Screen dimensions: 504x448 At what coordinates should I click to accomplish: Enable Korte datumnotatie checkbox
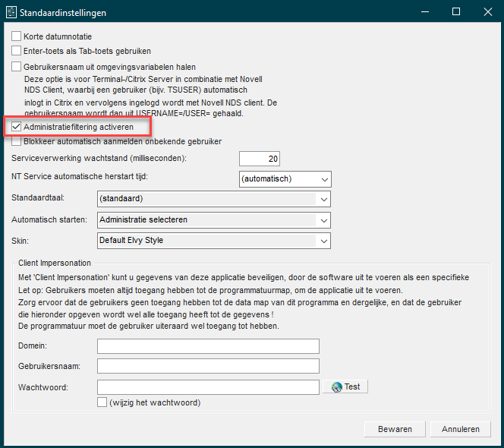point(17,36)
